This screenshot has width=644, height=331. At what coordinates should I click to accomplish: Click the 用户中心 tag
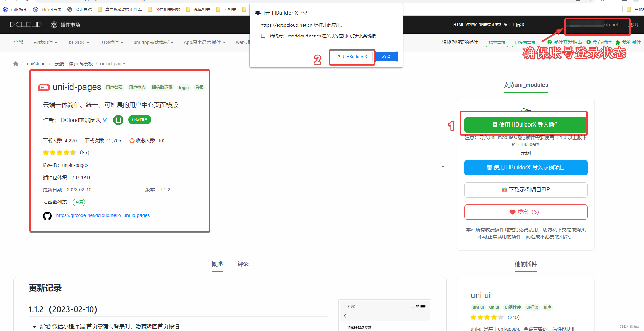(137, 88)
